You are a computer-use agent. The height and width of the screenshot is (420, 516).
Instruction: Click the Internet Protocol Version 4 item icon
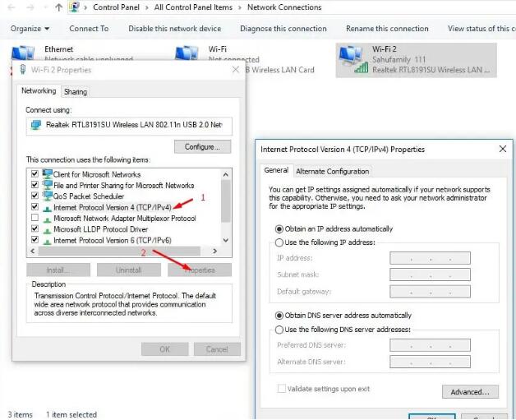click(48, 208)
